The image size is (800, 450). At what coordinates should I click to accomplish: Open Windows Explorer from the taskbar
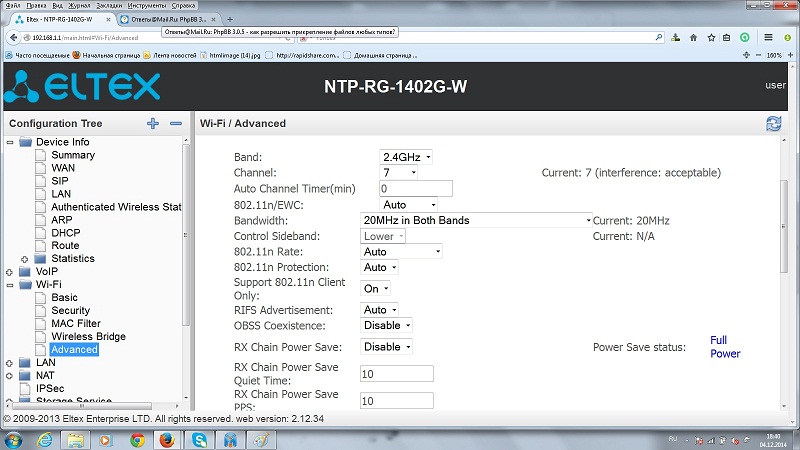coord(76,440)
